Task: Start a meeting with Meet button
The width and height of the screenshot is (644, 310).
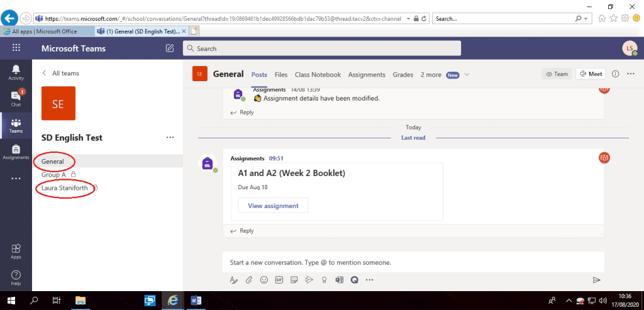Action: (x=591, y=74)
